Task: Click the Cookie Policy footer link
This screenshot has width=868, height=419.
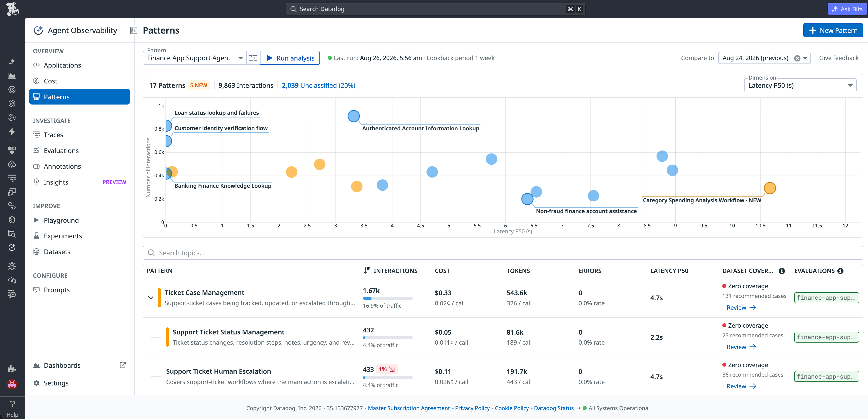Action: (x=512, y=408)
